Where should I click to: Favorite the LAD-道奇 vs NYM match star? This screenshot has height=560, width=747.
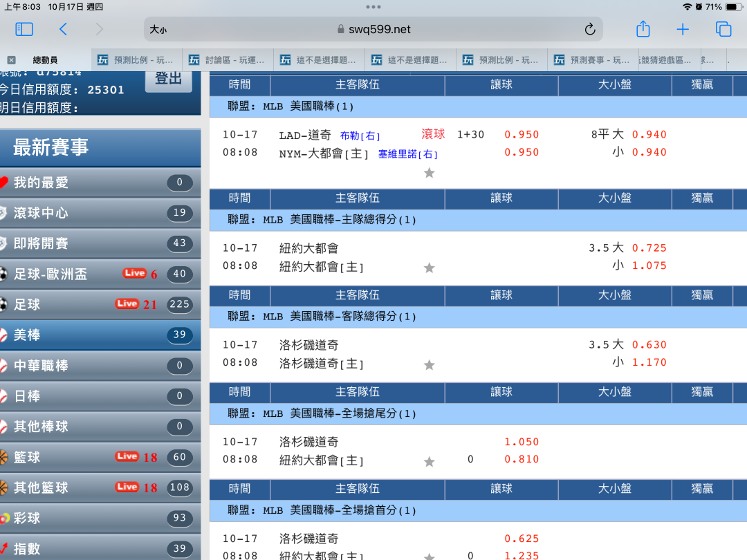coord(430,173)
